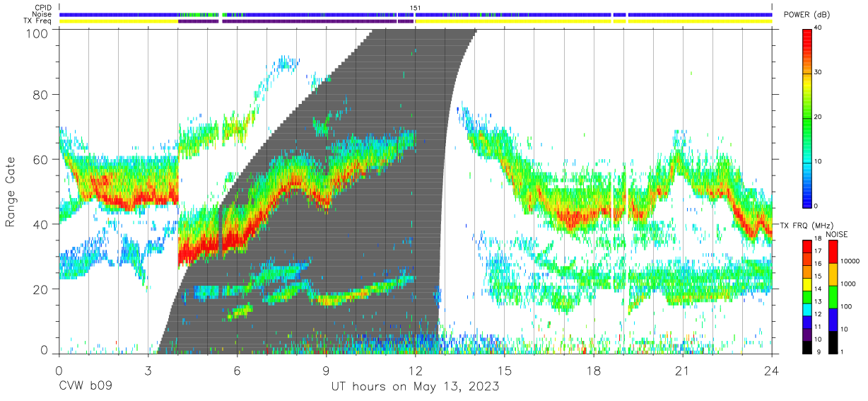The width and height of the screenshot is (868, 401).
Task: Click the x-axis tick label 3
Action: [148, 371]
